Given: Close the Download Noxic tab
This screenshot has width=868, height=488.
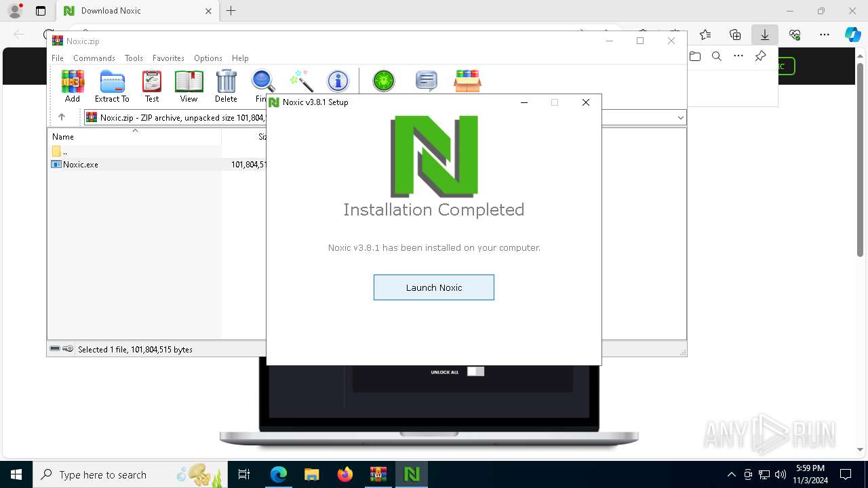Looking at the screenshot, I should click(x=208, y=11).
